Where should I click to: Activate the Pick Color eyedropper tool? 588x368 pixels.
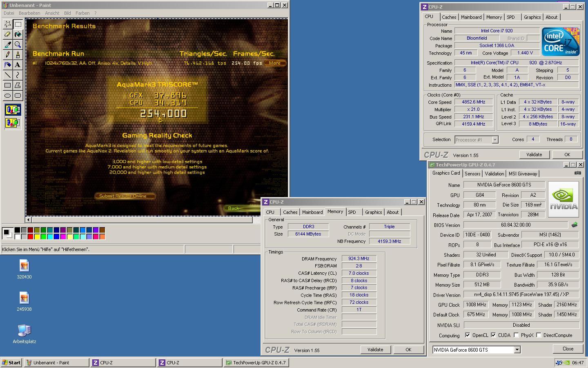click(x=7, y=45)
